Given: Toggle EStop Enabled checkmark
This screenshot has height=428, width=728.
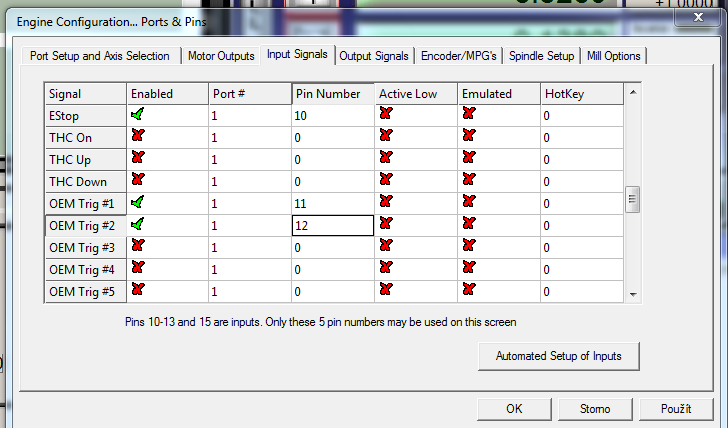Looking at the screenshot, I should (137, 114).
